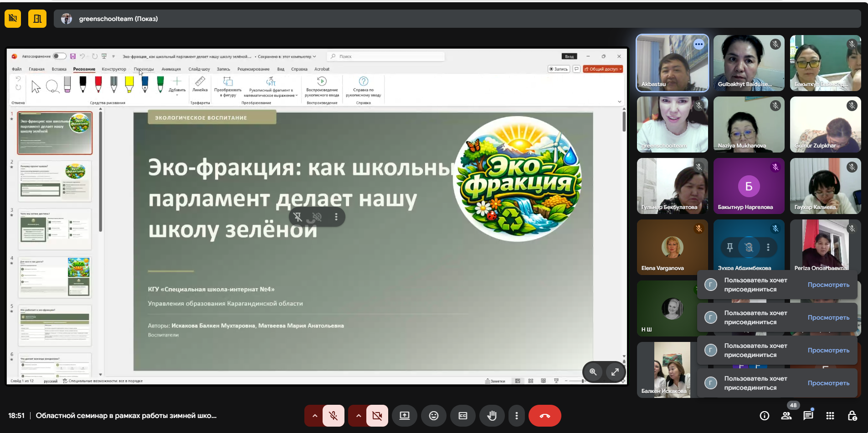Click the first Просмотреть join request link

pyautogui.click(x=828, y=285)
